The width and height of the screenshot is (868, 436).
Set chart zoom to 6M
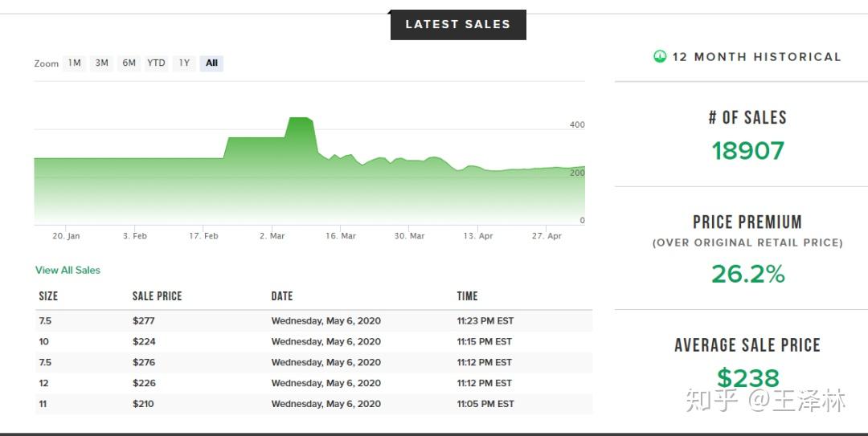(x=129, y=63)
